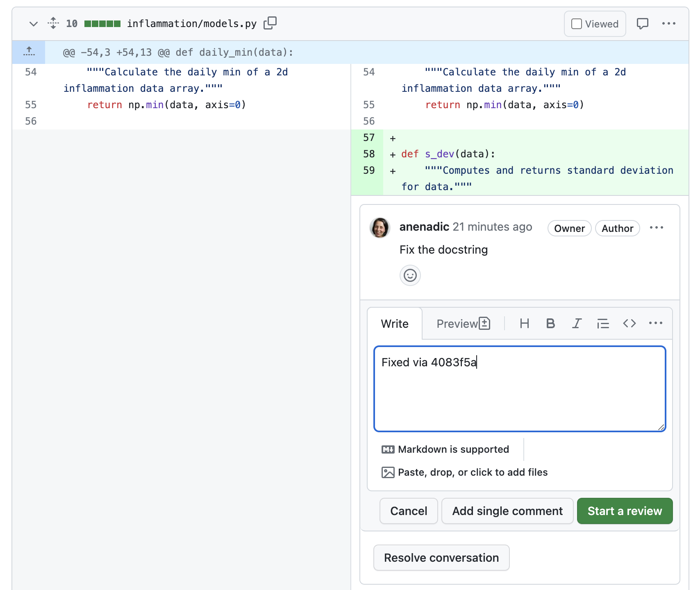Insert a code block via the toolbar

pyautogui.click(x=630, y=323)
